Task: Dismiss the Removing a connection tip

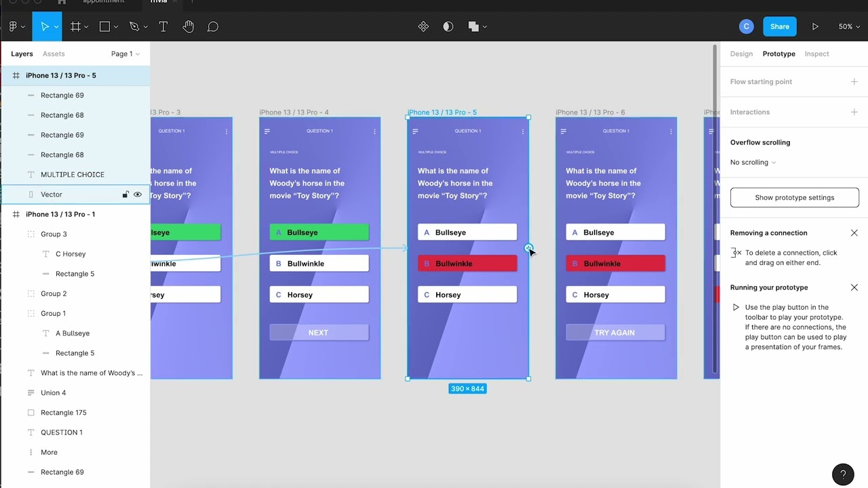Action: pos(854,232)
